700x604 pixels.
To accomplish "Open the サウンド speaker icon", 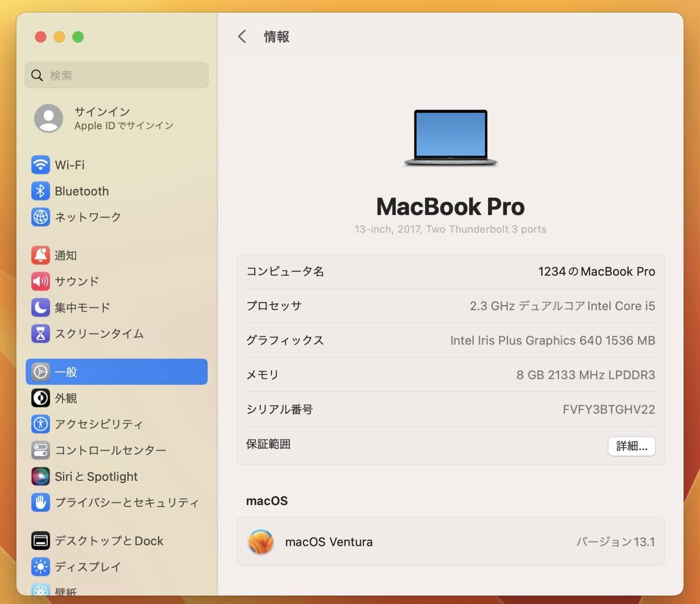I will click(x=40, y=281).
